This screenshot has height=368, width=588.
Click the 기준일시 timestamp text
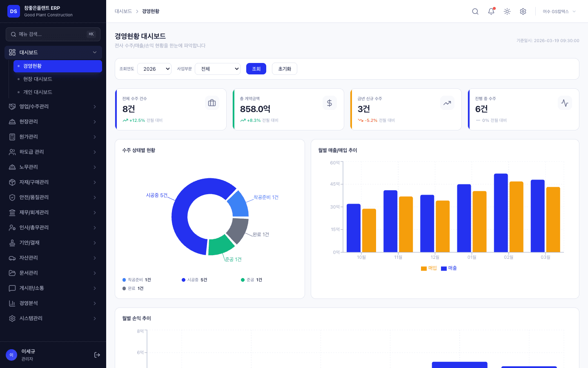[x=548, y=41]
